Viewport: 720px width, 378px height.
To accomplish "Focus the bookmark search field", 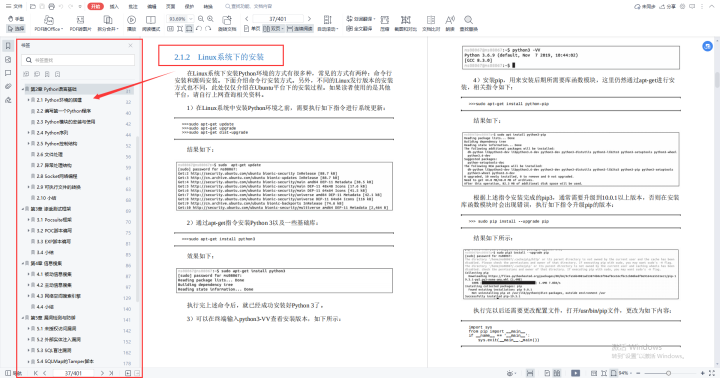I will 78,60.
